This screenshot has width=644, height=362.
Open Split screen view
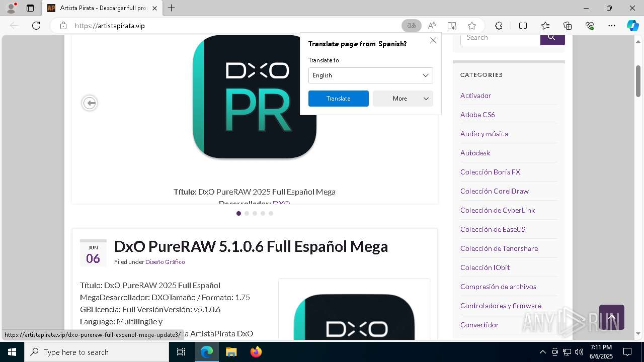(523, 26)
